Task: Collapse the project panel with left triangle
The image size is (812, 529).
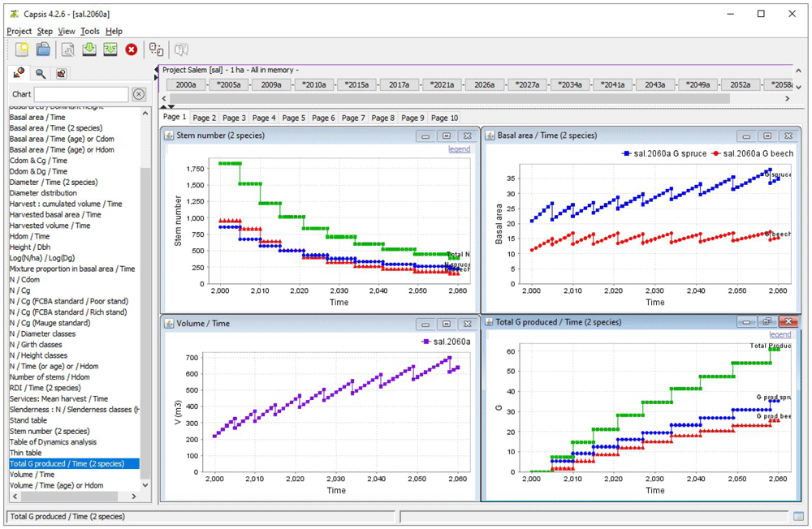Action: (157, 69)
